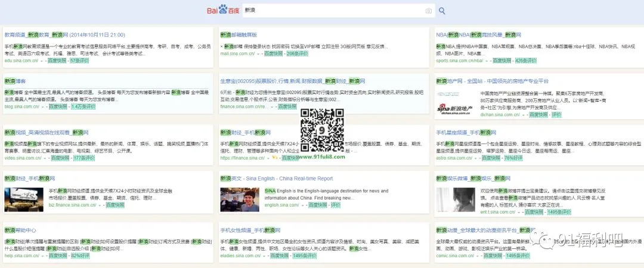Click the eladies.sina.com.cn/ URL text
The height and width of the screenshot is (268, 644).
(240, 255)
